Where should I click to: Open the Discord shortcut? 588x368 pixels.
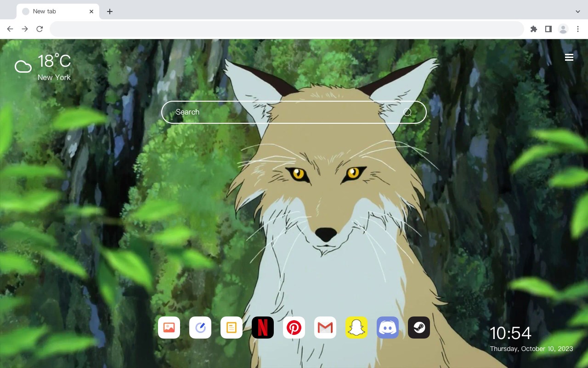click(388, 328)
